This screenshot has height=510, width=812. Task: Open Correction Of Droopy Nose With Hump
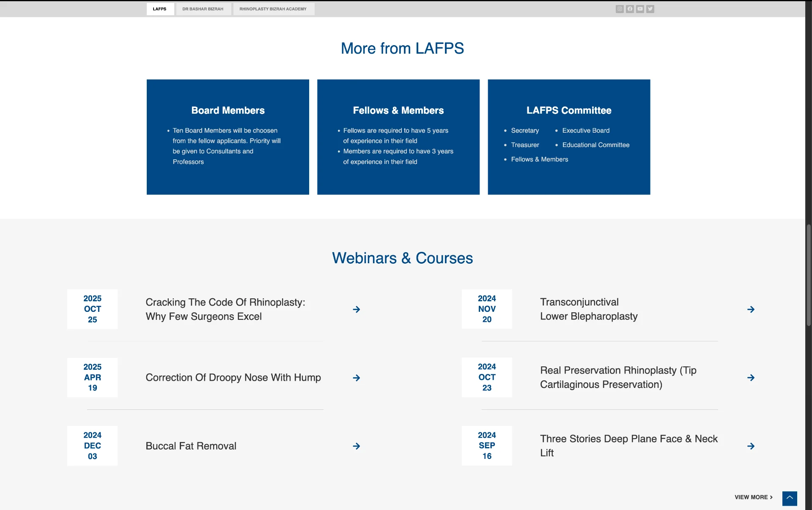click(233, 377)
